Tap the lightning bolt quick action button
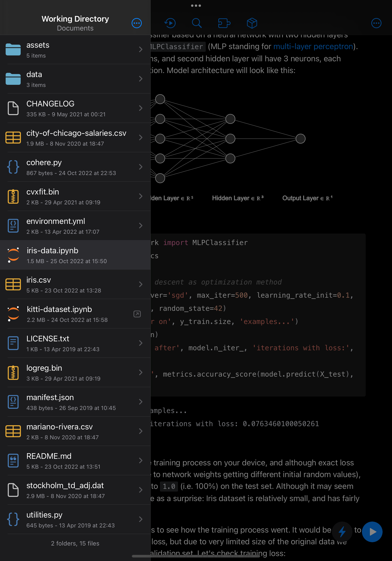 click(342, 532)
